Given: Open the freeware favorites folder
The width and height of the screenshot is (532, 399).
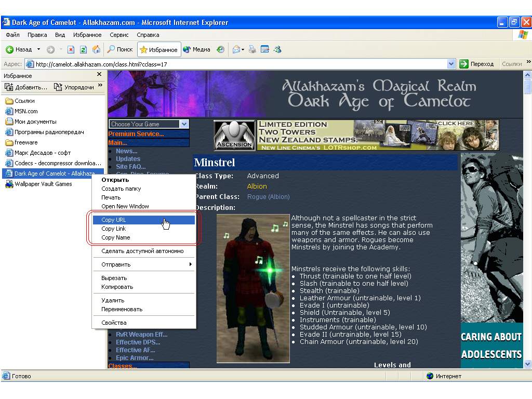Looking at the screenshot, I should pyautogui.click(x=22, y=142).
